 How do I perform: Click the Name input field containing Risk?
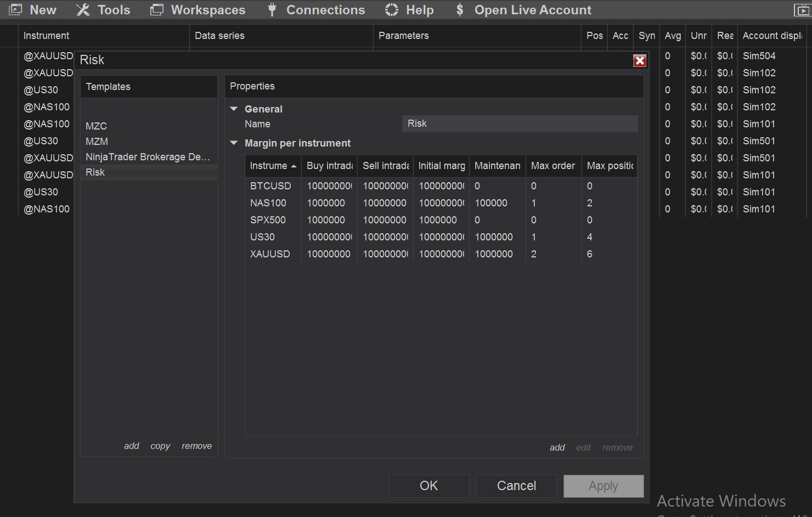coord(520,123)
